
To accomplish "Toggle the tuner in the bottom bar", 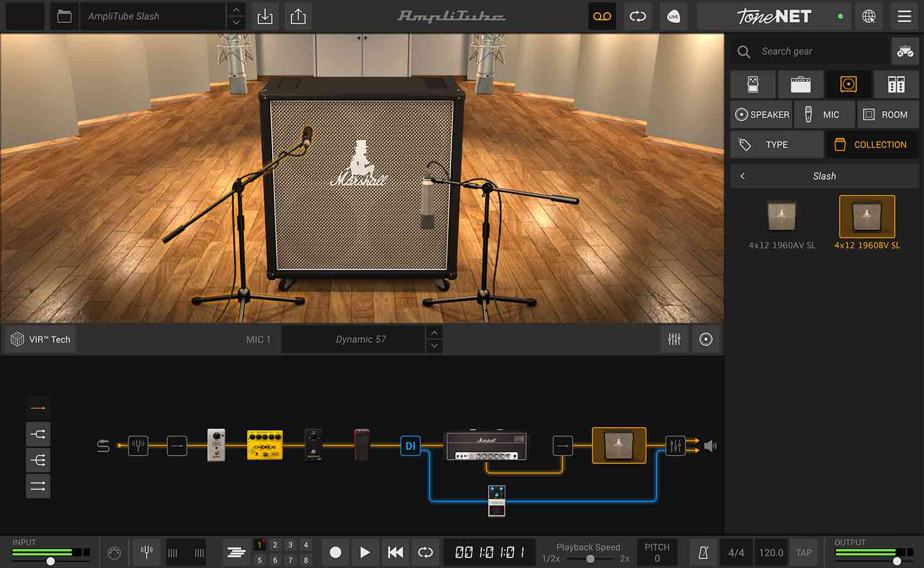I will (x=146, y=551).
